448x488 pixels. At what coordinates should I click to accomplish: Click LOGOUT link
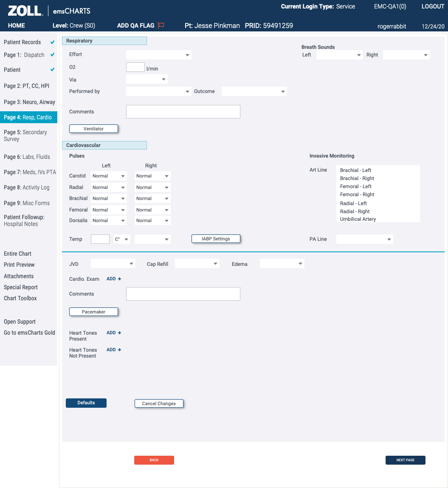coord(433,6)
